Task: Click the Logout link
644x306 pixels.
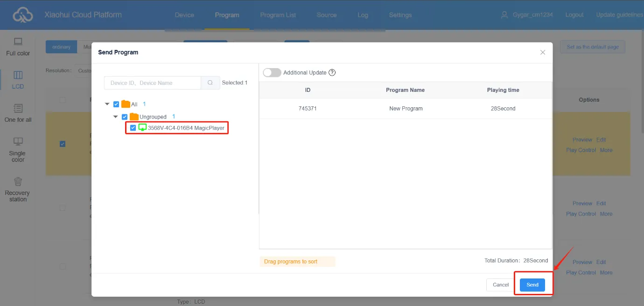Action: click(574, 15)
